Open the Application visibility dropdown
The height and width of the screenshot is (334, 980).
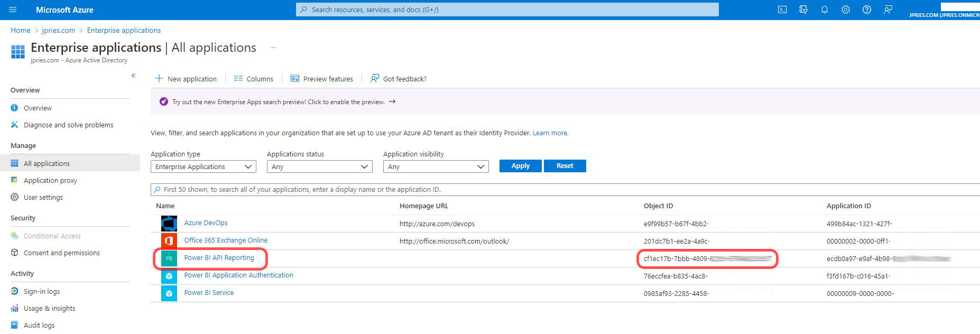tap(436, 166)
